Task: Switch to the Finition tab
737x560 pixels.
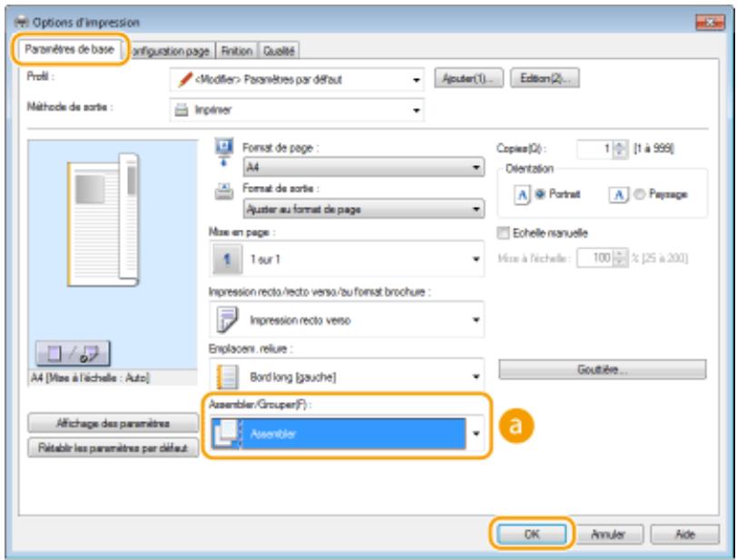Action: [x=237, y=51]
